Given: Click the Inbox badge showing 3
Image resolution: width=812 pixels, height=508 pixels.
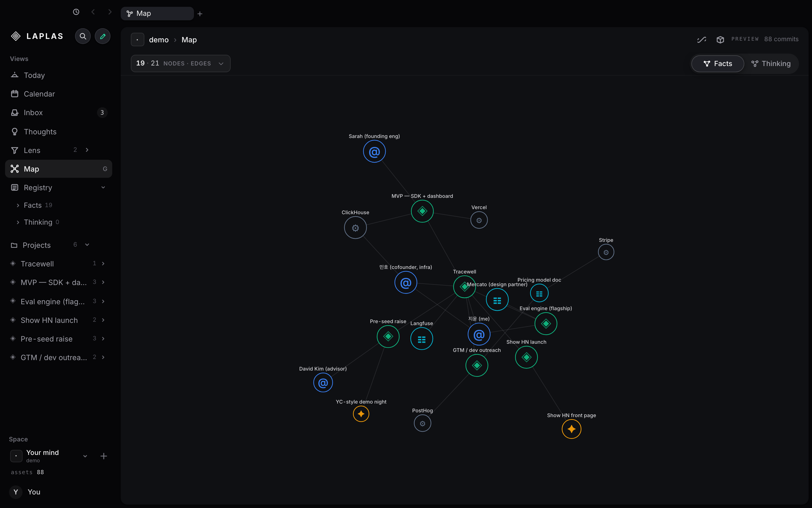Looking at the screenshot, I should [102, 113].
